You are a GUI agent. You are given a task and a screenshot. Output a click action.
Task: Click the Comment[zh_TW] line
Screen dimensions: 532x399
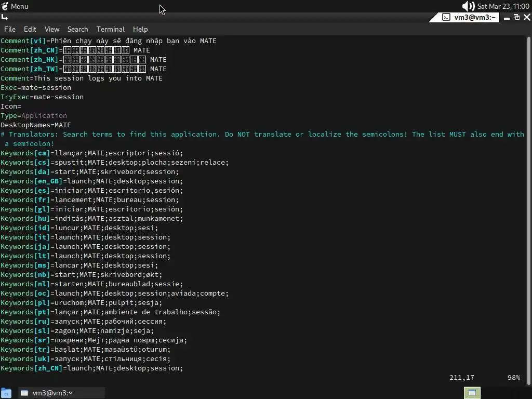pyautogui.click(x=84, y=69)
